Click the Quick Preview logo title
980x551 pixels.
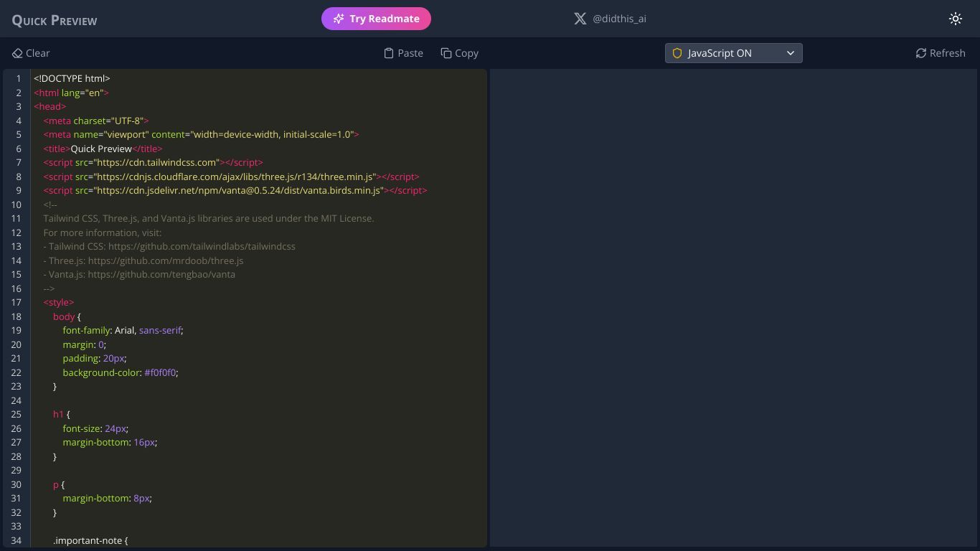coord(55,20)
